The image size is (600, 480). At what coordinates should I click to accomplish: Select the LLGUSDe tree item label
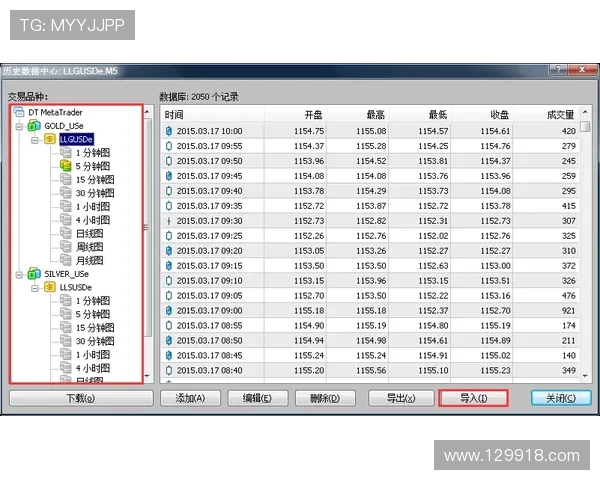pos(77,139)
